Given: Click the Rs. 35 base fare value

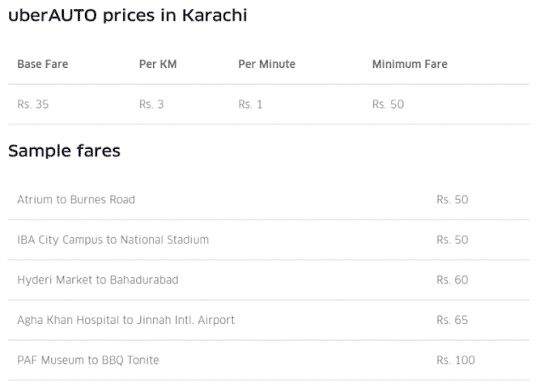Looking at the screenshot, I should coord(33,104).
